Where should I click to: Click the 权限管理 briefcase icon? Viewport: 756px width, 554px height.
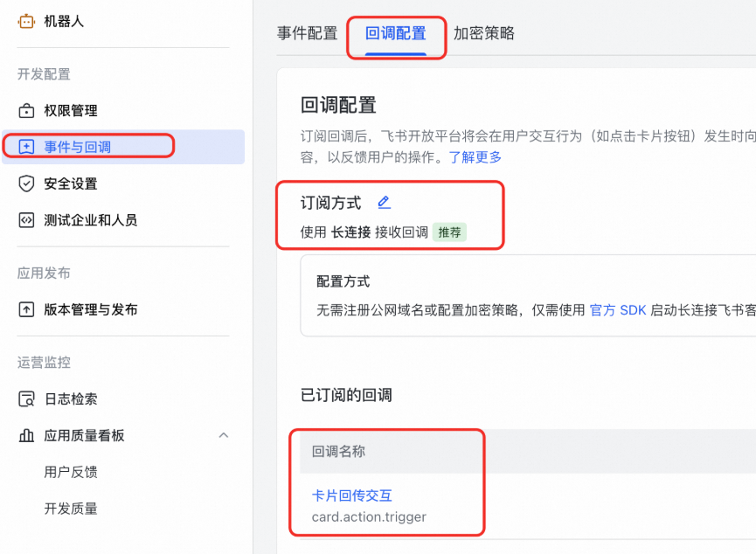click(x=26, y=111)
